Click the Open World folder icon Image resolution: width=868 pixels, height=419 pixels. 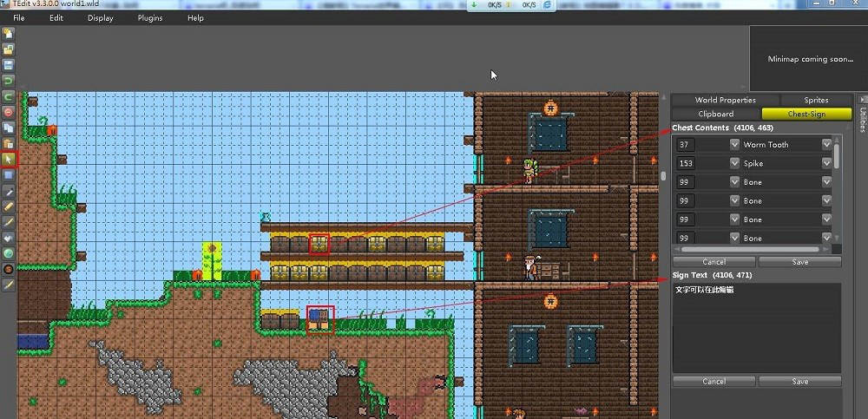pyautogui.click(x=9, y=49)
